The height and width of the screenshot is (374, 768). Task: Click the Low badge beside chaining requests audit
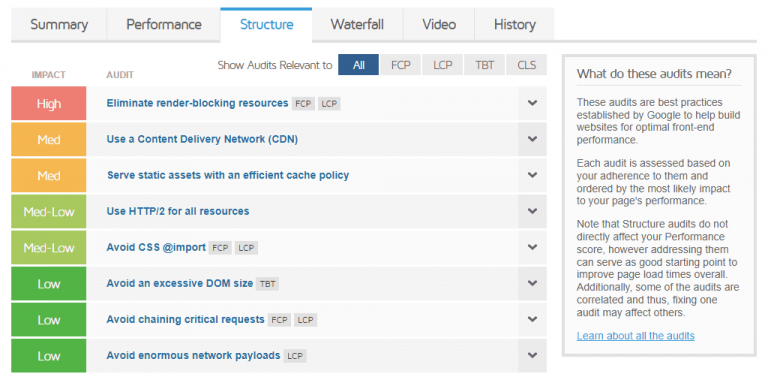tap(48, 320)
